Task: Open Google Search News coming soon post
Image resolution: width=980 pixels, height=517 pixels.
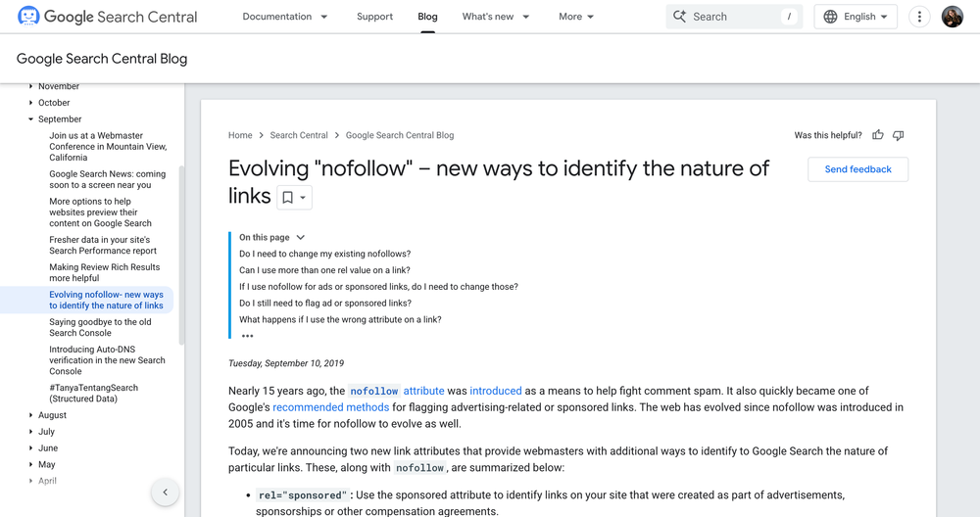Action: pyautogui.click(x=108, y=179)
